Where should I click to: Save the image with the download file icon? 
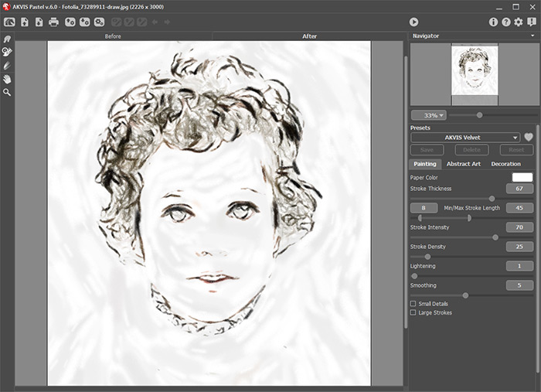tap(39, 22)
